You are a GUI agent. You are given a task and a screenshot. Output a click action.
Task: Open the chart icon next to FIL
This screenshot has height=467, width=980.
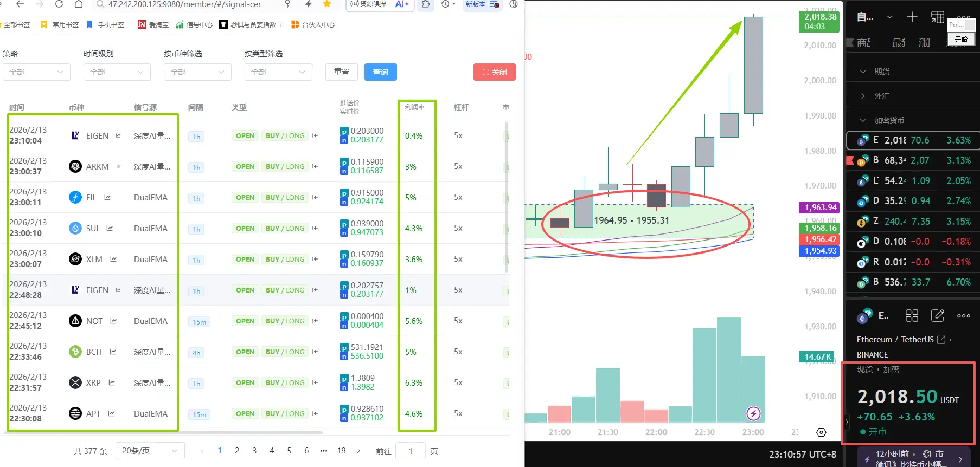click(107, 197)
